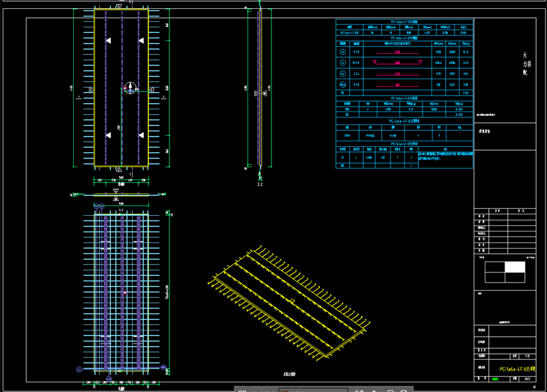Screen dimensions: 547x392
Task: Click the fourth circled rebar tag in the rebar table
Action: point(343,84)
